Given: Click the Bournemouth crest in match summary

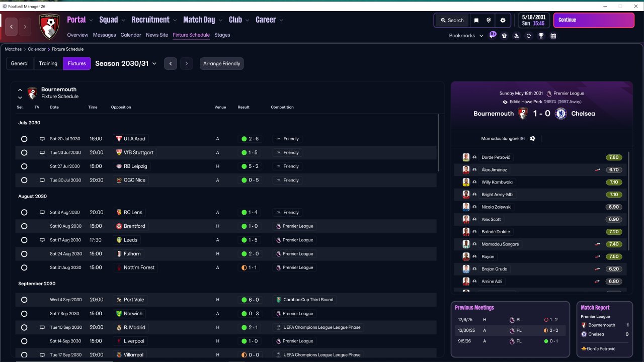Looking at the screenshot, I should (x=522, y=114).
